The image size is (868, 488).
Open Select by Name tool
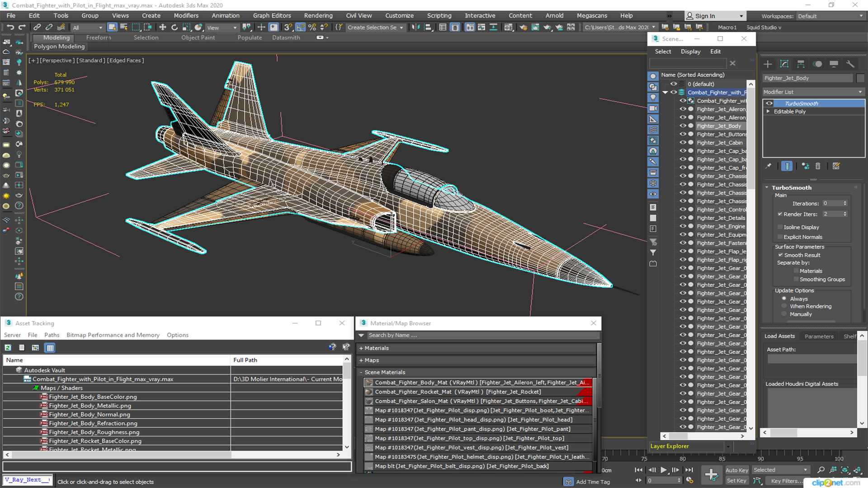[124, 28]
